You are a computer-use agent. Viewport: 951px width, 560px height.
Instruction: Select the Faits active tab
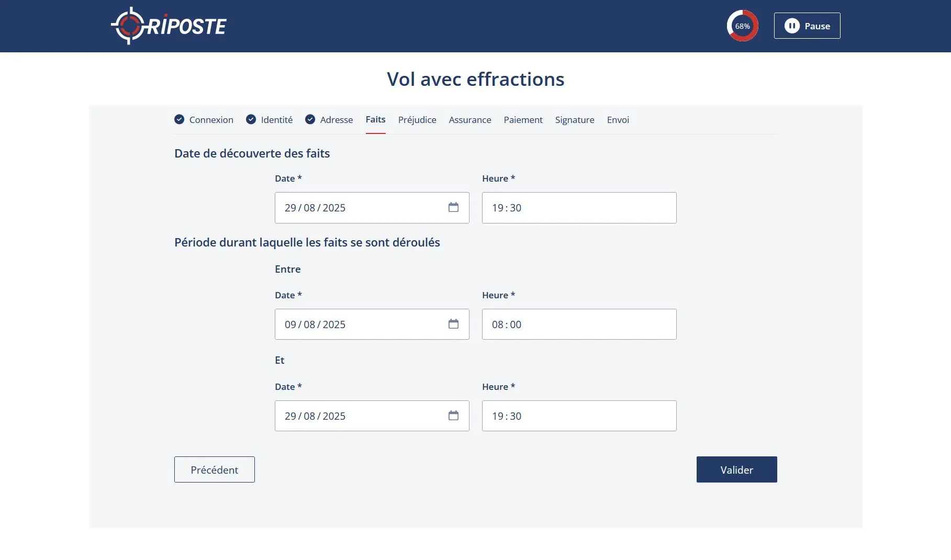click(x=375, y=120)
